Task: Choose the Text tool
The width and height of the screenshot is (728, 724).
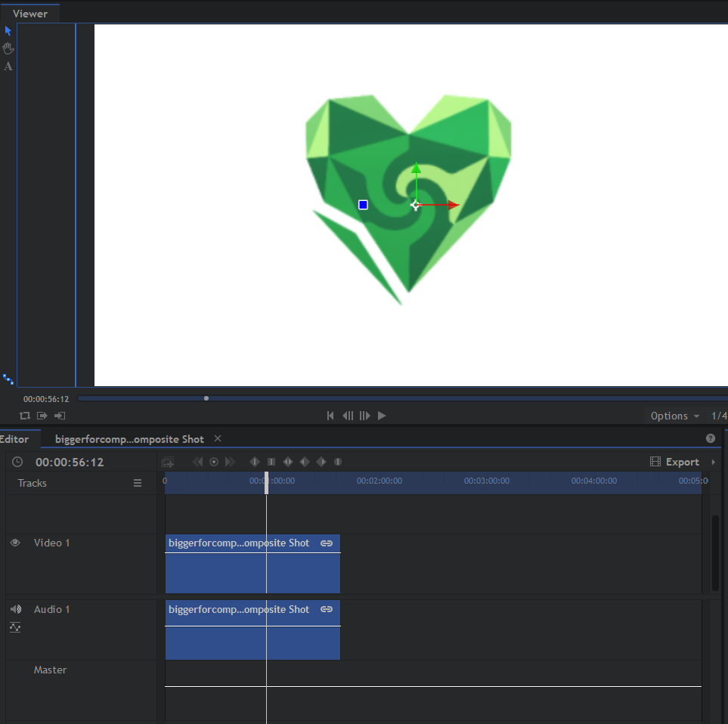Action: 8,67
